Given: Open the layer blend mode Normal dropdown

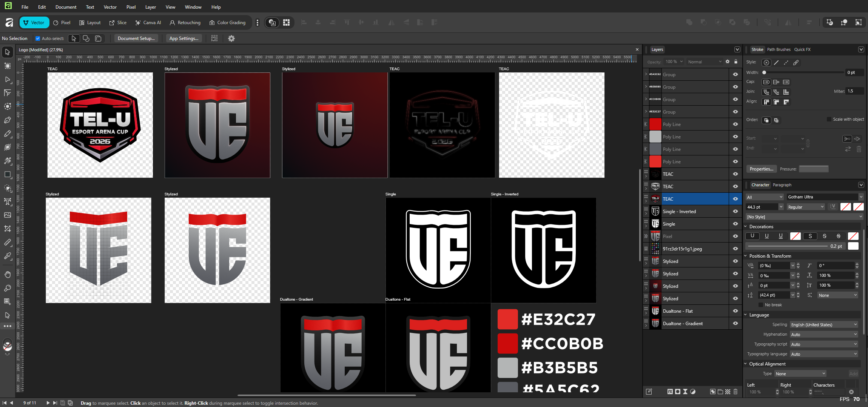Looking at the screenshot, I should coord(705,62).
